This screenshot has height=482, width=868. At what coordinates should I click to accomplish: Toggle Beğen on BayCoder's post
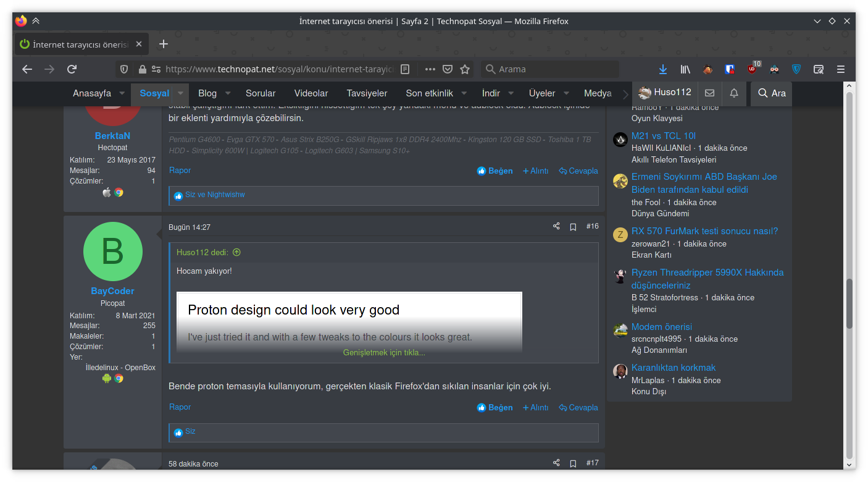495,407
